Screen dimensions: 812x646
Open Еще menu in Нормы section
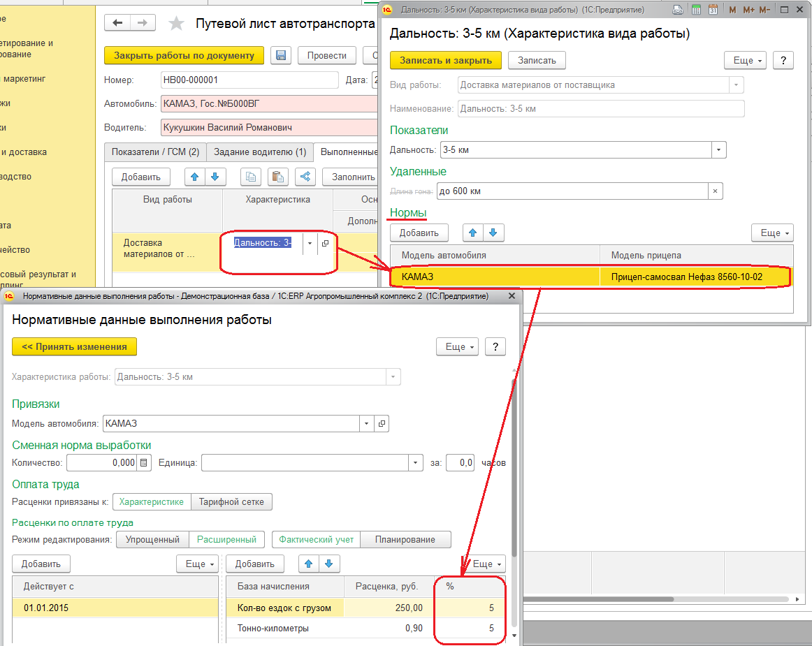pyautogui.click(x=773, y=233)
